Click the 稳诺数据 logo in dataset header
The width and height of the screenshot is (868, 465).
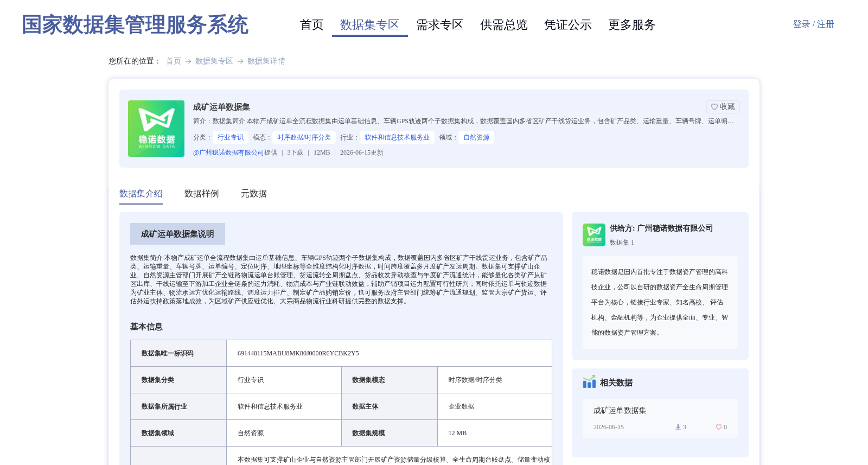coord(156,129)
